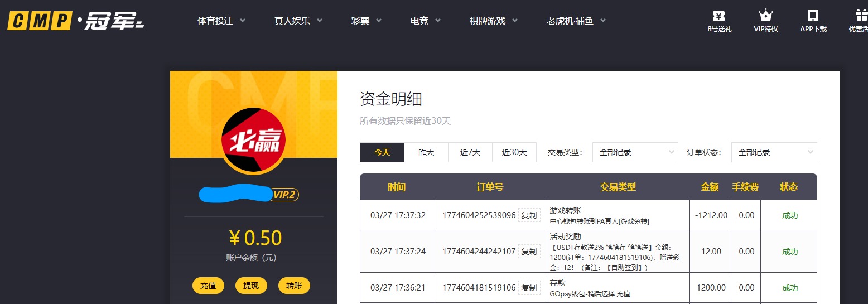Click the time cell 03/27 17:37:32

pos(398,215)
